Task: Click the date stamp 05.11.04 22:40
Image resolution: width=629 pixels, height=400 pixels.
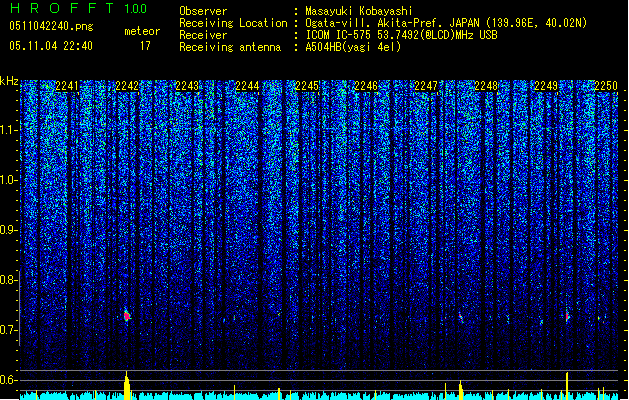Action: click(51, 46)
